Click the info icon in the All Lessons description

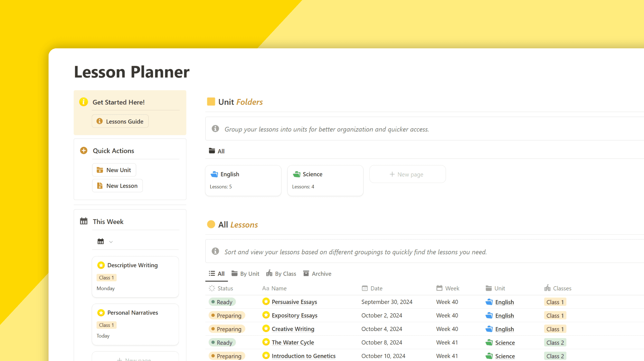click(x=215, y=251)
